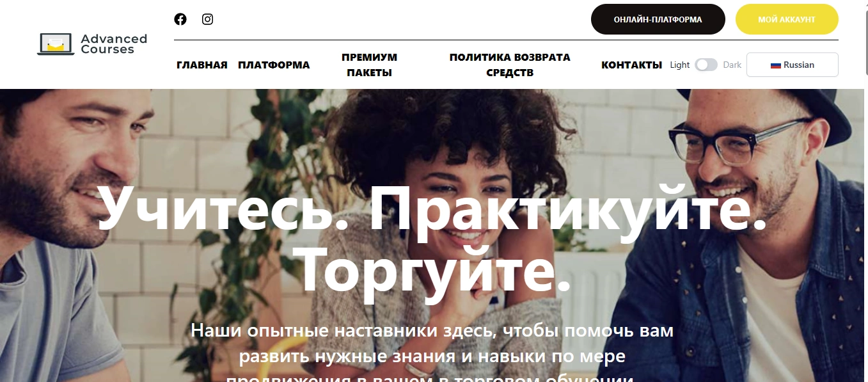
Task: Navigate to КОНТАКТЫ page
Action: (631, 65)
